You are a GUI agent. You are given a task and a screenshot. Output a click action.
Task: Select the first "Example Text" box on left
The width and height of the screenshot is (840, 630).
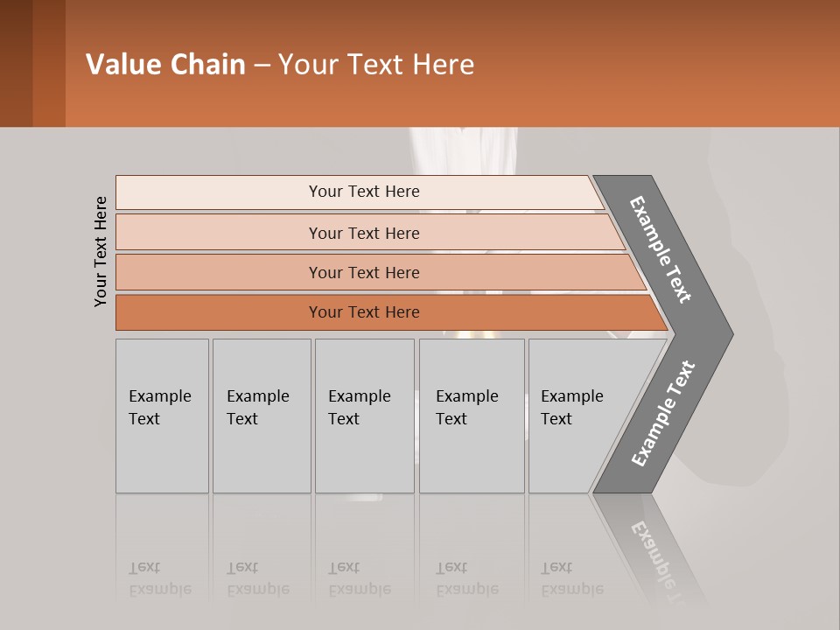tap(162, 416)
